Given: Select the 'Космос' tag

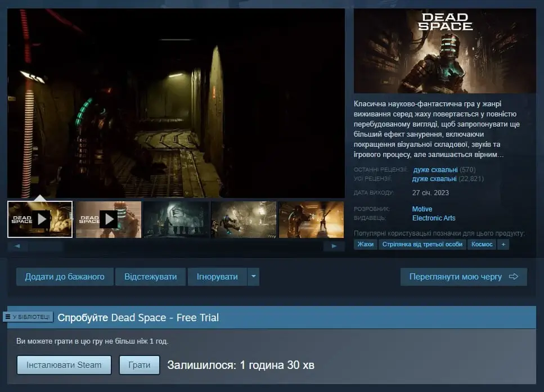Looking at the screenshot, I should [482, 244].
